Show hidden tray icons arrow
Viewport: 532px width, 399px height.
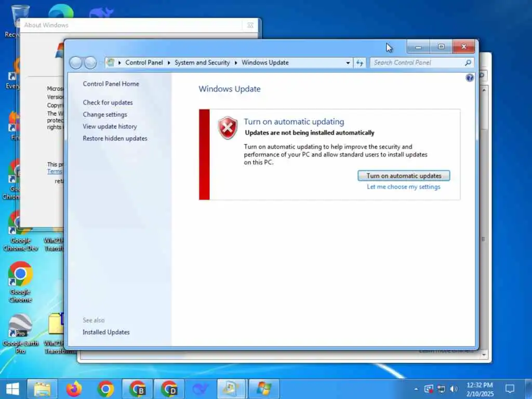(x=416, y=389)
